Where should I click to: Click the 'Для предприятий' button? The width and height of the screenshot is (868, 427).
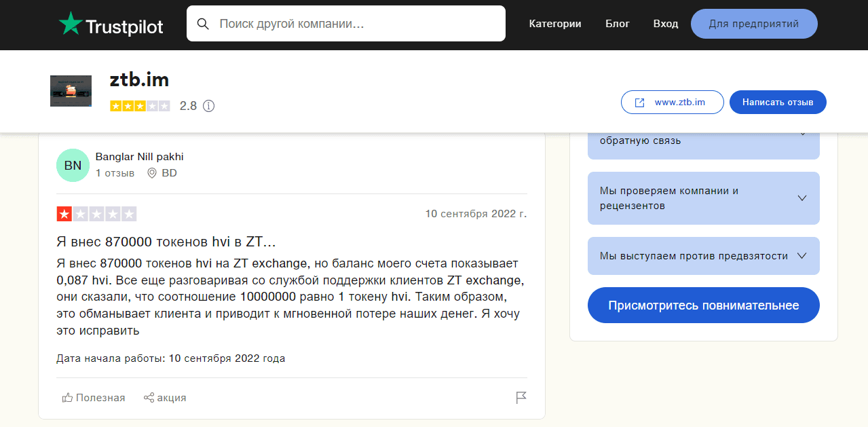click(754, 24)
